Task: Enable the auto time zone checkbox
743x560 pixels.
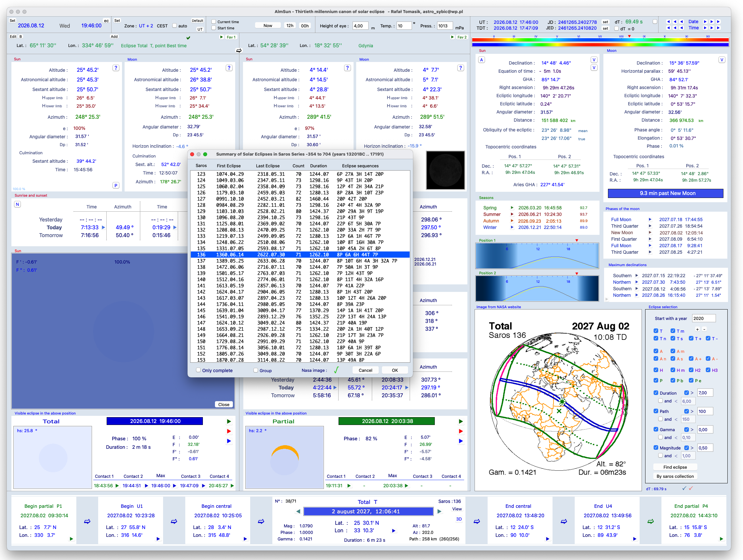Action: coord(174,25)
